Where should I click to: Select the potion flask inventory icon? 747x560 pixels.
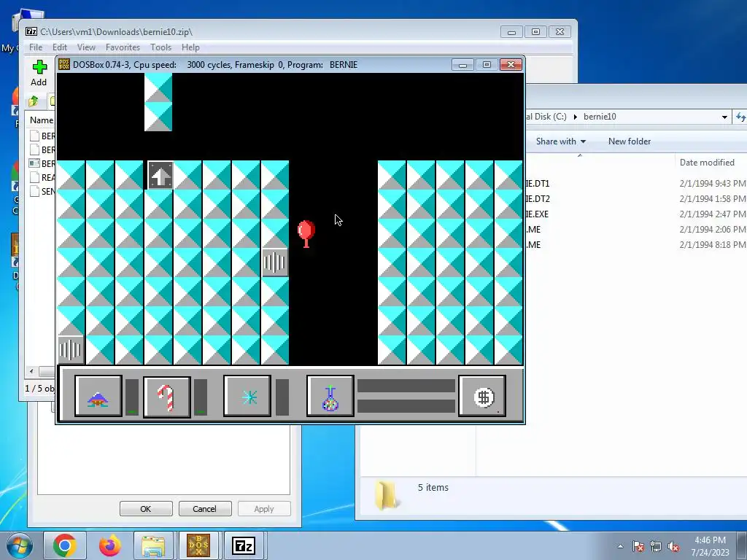pos(330,396)
